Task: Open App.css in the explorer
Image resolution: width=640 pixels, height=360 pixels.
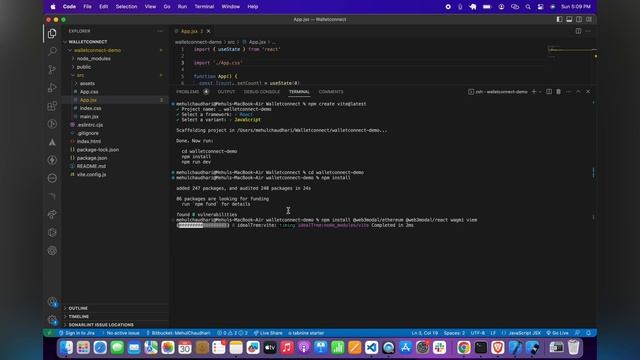Action: coord(89,92)
